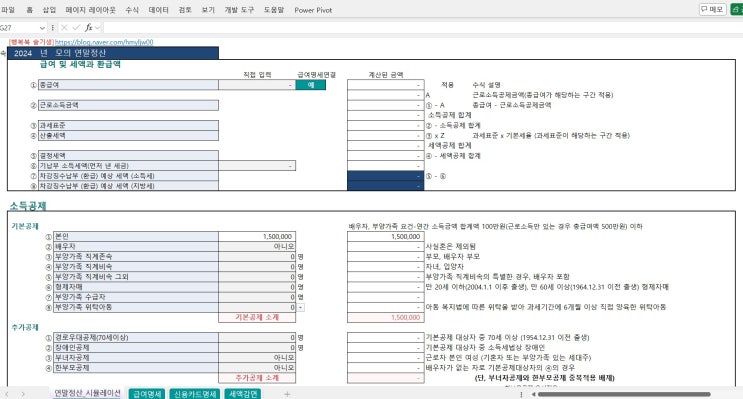
Task: Open the dropdown arrow on 부양가족 위탁아동 cell
Action: coord(300,308)
